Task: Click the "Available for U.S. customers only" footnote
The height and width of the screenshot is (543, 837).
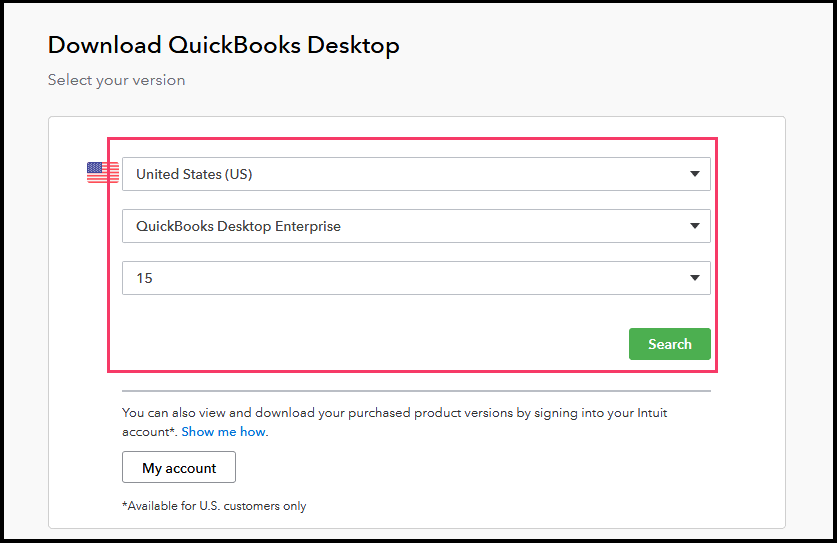Action: (x=214, y=506)
